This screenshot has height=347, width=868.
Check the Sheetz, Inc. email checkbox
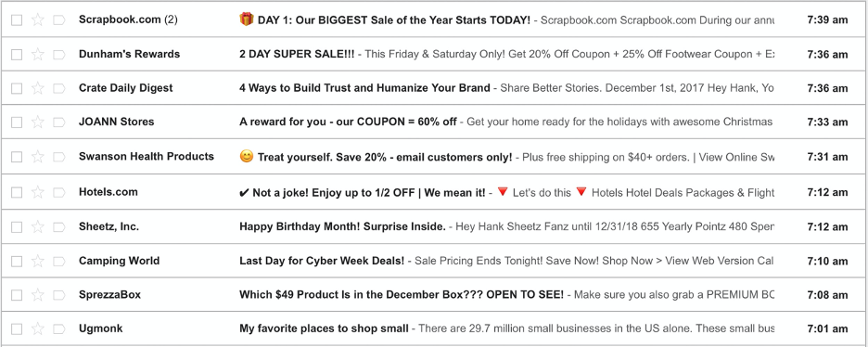pyautogui.click(x=18, y=226)
